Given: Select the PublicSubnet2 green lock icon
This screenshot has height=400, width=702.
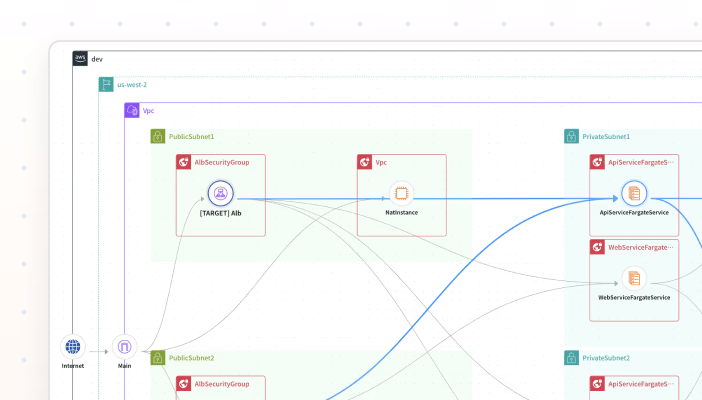Looking at the screenshot, I should (x=158, y=358).
